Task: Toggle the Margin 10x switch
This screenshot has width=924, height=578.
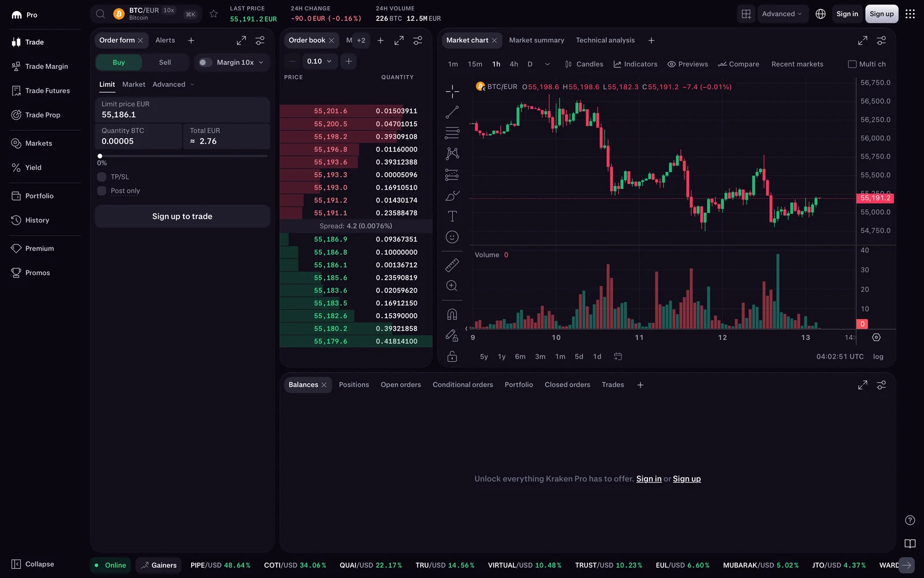Action: point(204,62)
